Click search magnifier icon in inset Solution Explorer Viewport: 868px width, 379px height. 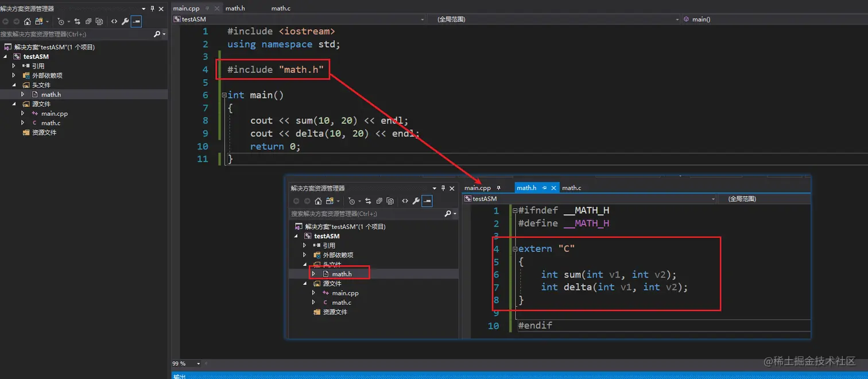(x=448, y=214)
